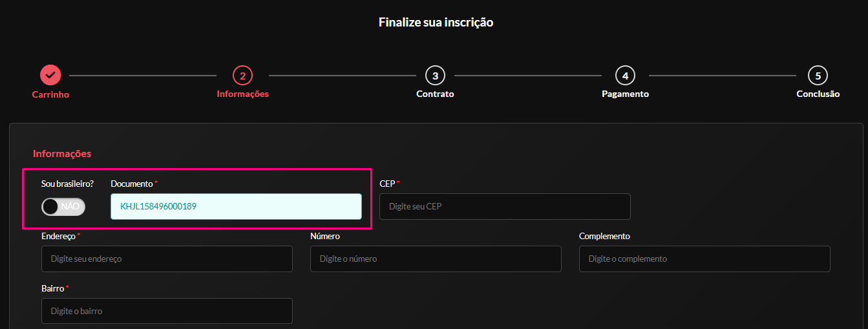
Task: Open the Carrinho step label
Action: click(x=50, y=94)
